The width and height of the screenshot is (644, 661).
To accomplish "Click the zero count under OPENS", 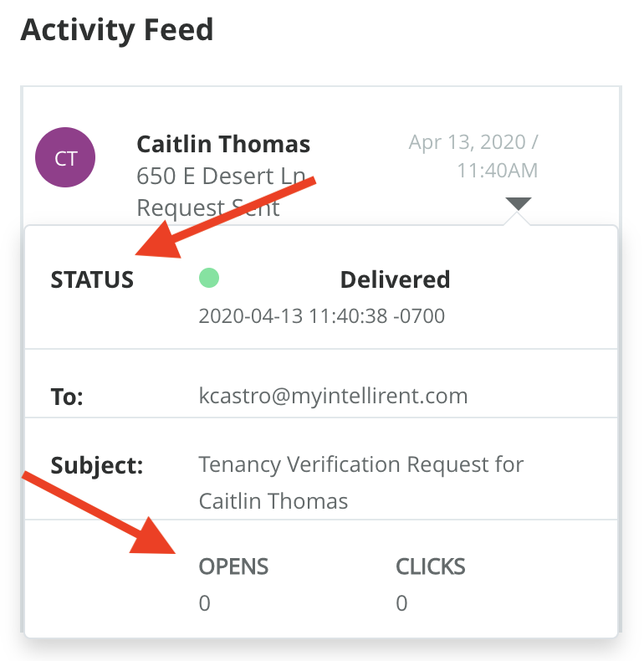I will (x=204, y=602).
